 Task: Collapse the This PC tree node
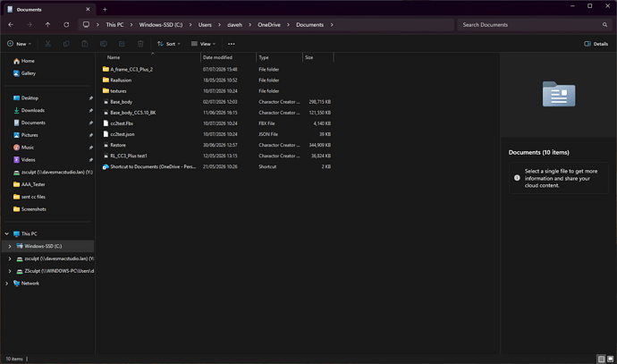6,233
